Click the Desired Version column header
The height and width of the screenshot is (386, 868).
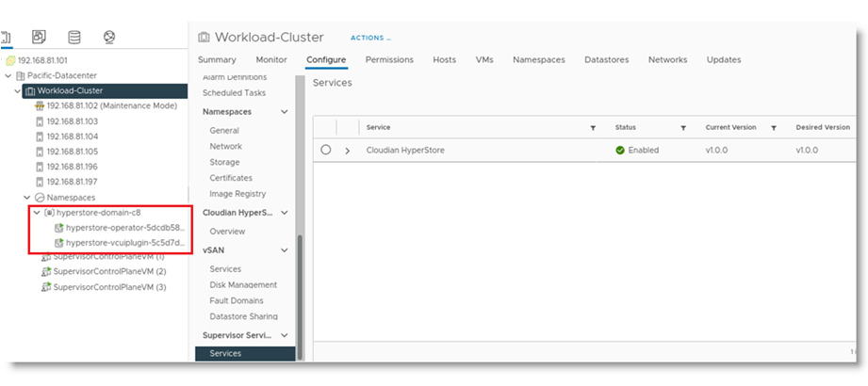click(x=823, y=127)
